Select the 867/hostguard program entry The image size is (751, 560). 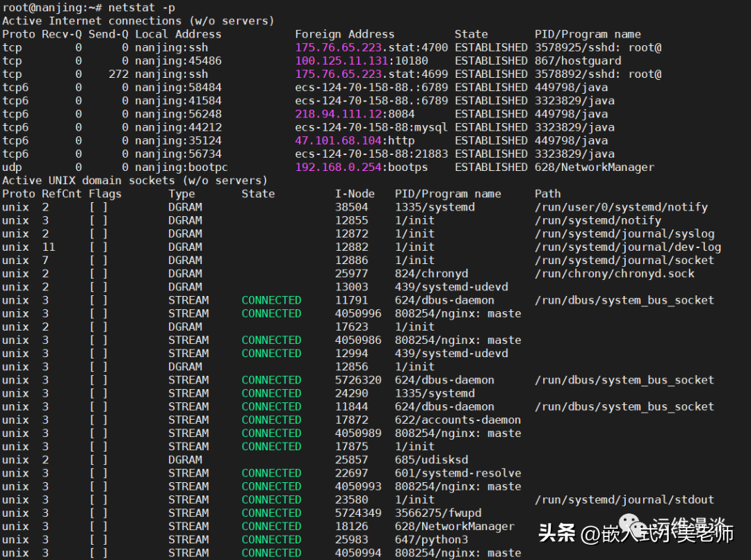click(x=578, y=61)
